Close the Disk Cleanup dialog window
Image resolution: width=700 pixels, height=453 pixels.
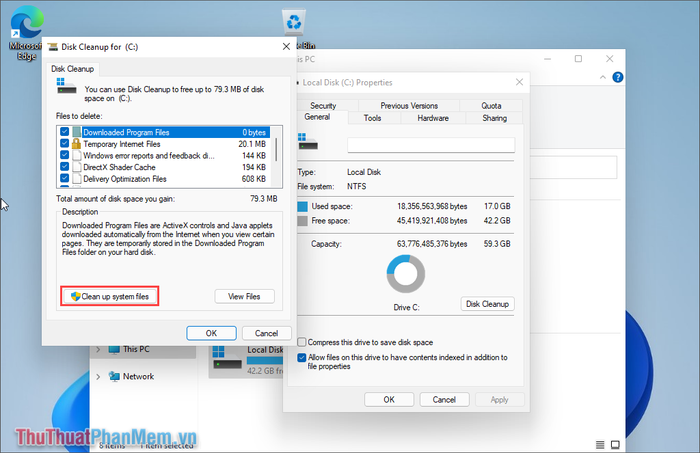[x=286, y=46]
